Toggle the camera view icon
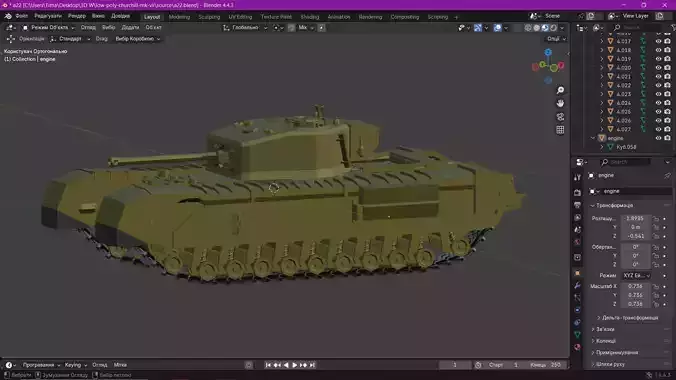Screen dimensions: 676x380 coord(560,117)
